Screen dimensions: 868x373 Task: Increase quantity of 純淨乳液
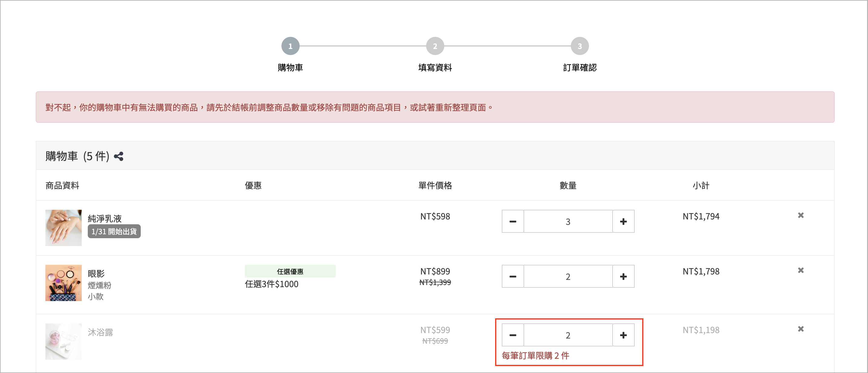click(x=623, y=221)
